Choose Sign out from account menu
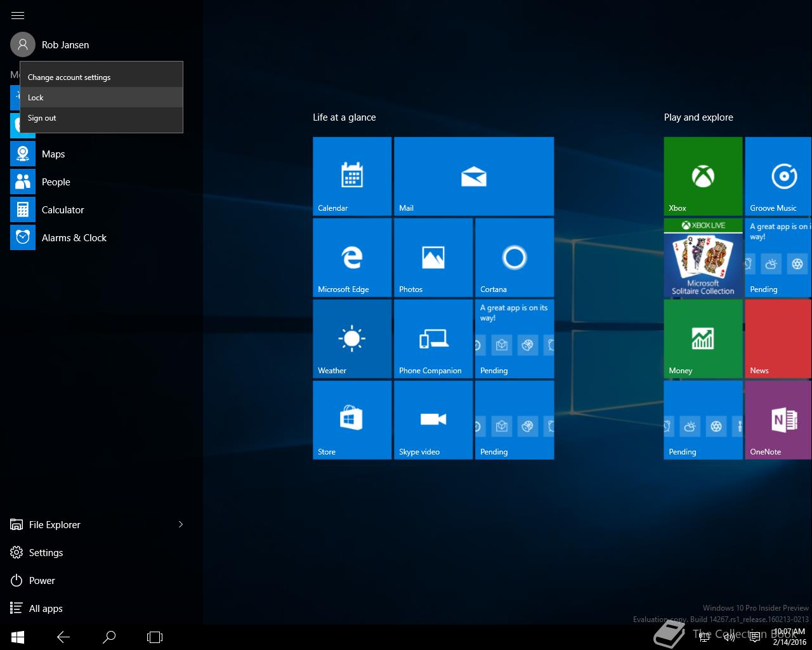The image size is (812, 650). pyautogui.click(x=101, y=117)
